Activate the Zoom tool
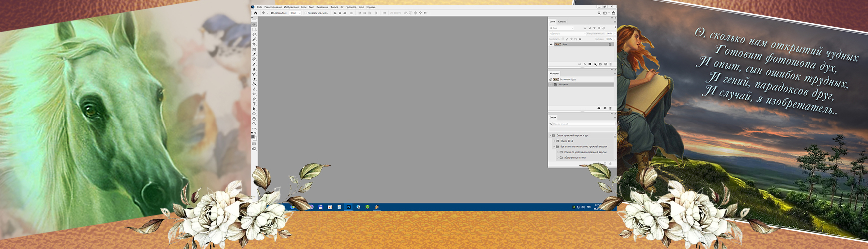The width and height of the screenshot is (868, 249). coord(254,124)
